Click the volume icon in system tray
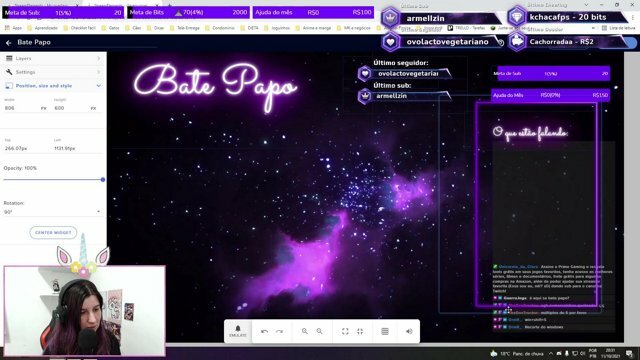This screenshot has width=640, height=360. tap(582, 353)
